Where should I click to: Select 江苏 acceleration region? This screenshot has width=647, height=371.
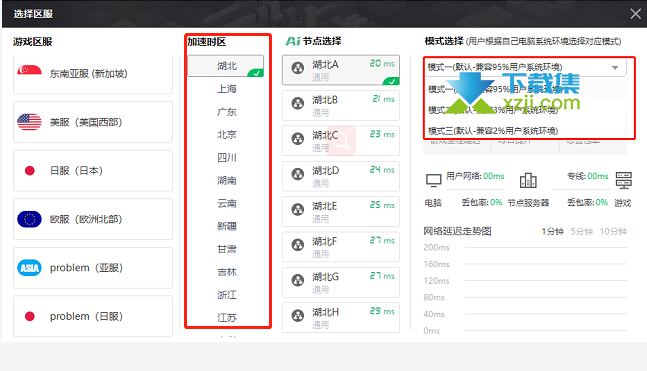[227, 318]
